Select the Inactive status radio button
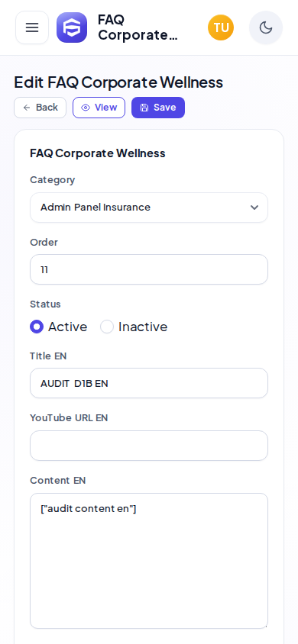 107,327
